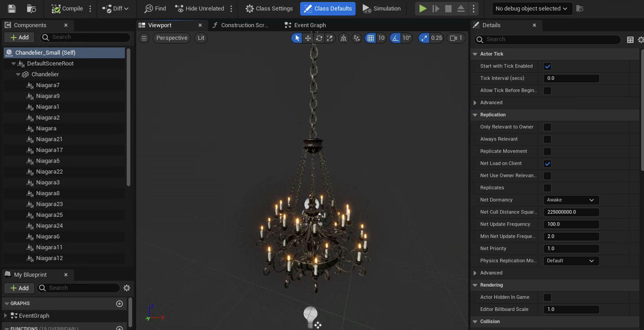Collapse the Chandelier component tree node
The width and height of the screenshot is (644, 330).
click(18, 74)
